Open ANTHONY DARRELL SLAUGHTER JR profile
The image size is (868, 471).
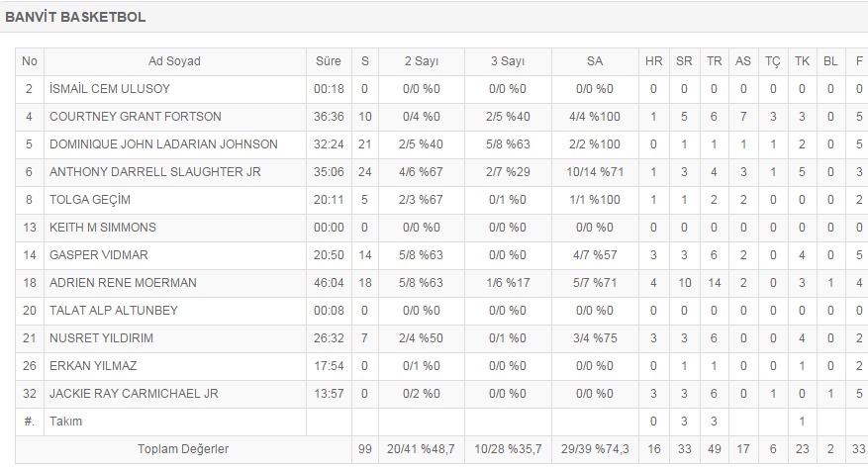(154, 172)
